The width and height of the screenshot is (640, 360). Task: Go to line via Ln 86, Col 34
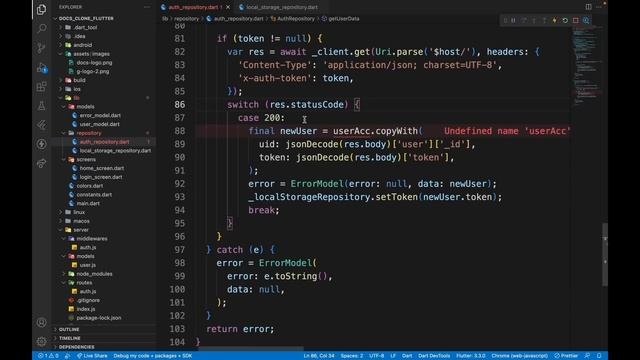[x=319, y=356]
